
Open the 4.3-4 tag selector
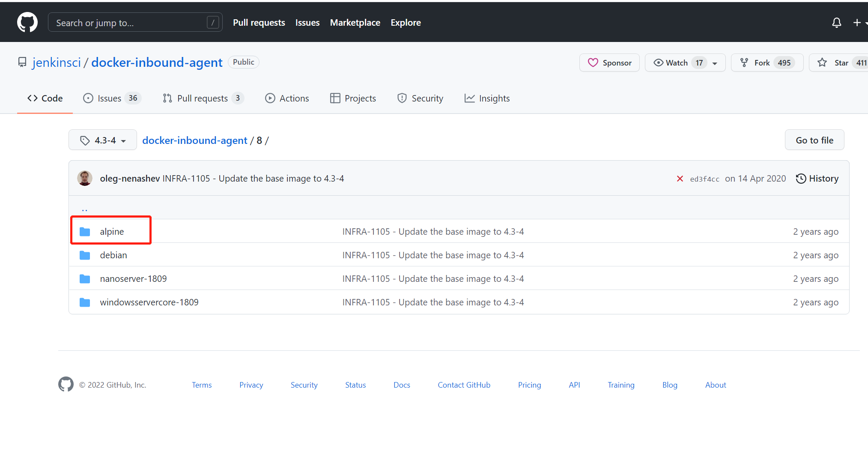tap(102, 140)
